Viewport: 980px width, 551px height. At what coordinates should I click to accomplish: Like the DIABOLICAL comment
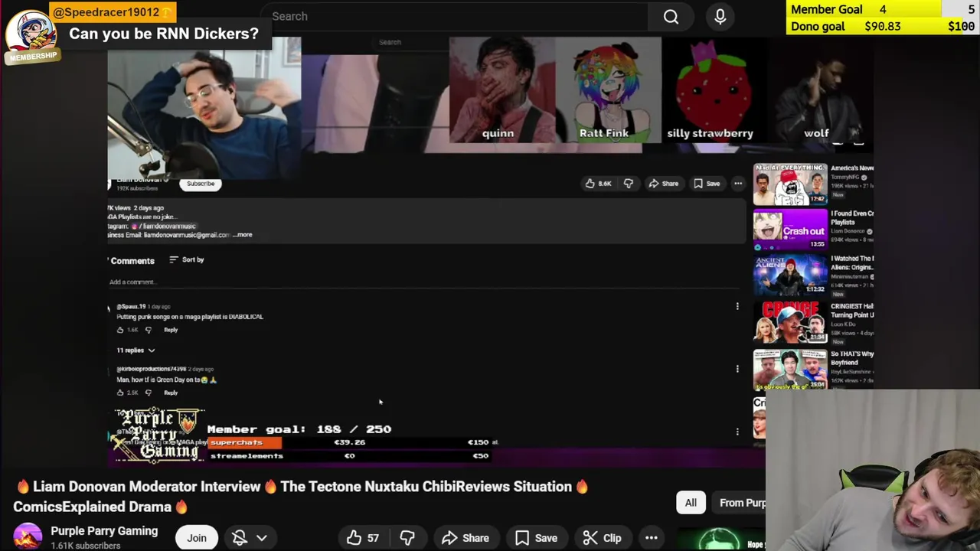(x=120, y=330)
